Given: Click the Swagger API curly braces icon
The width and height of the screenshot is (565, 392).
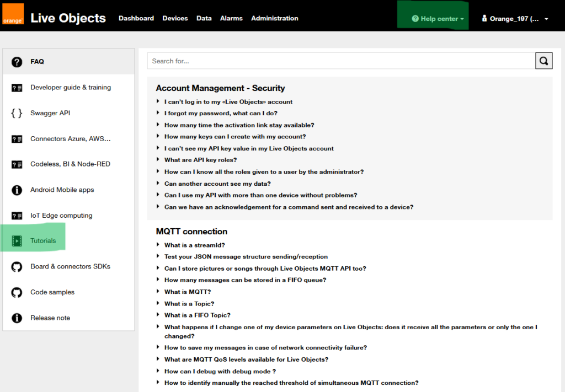Looking at the screenshot, I should click(x=17, y=113).
